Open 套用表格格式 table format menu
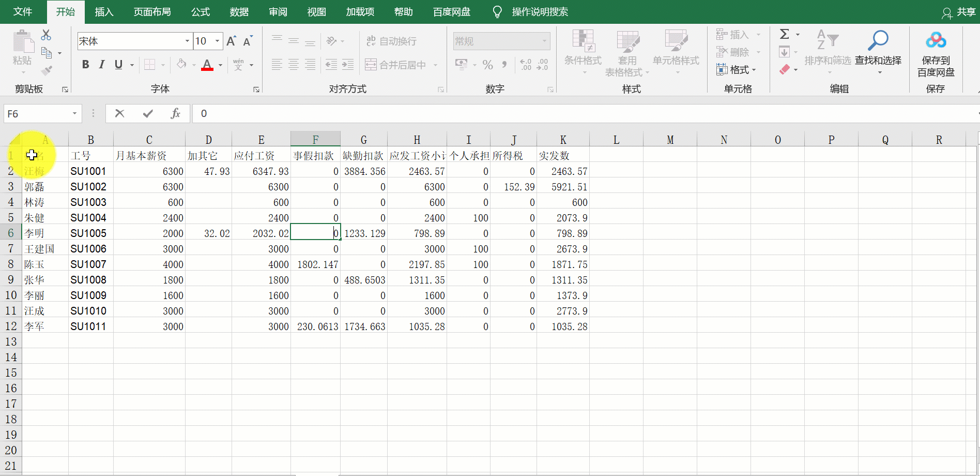Viewport: 980px width, 476px height. click(x=627, y=53)
